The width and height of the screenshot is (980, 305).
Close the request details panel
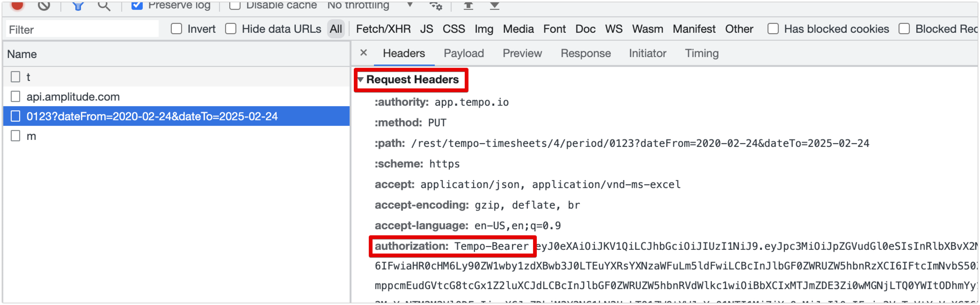(363, 53)
